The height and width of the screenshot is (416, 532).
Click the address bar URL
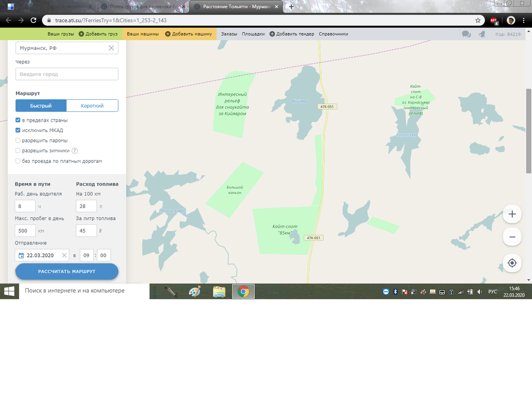click(111, 20)
